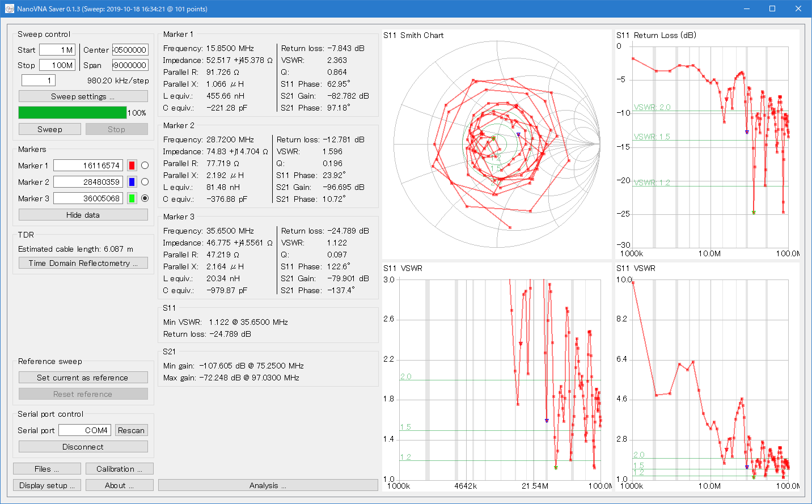
Task: Click Marker 1 Q value 0.864
Action: 337,72
